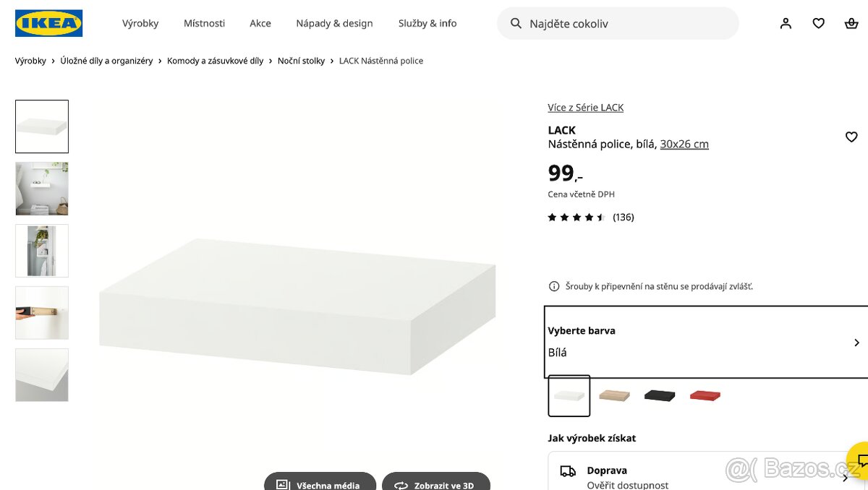The width and height of the screenshot is (868, 490).
Task: Select the white color variant
Action: click(569, 395)
